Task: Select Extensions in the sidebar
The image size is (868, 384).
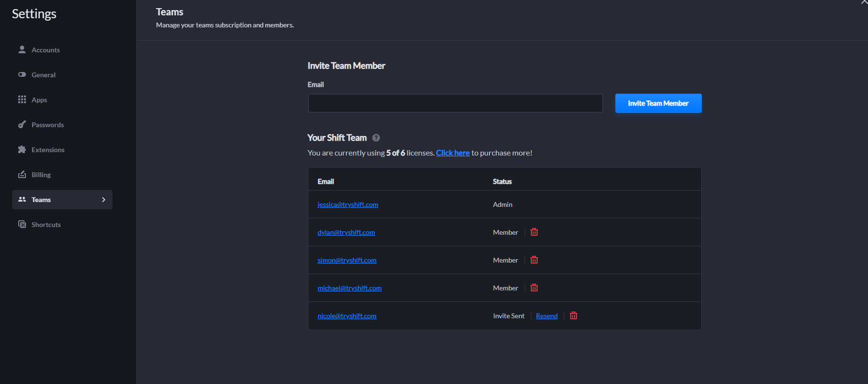Action: click(x=48, y=150)
